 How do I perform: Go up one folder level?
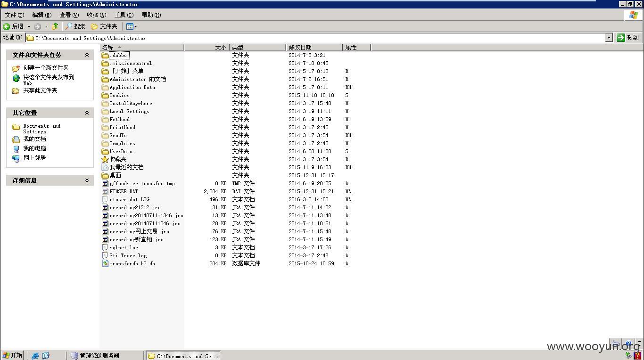click(55, 26)
